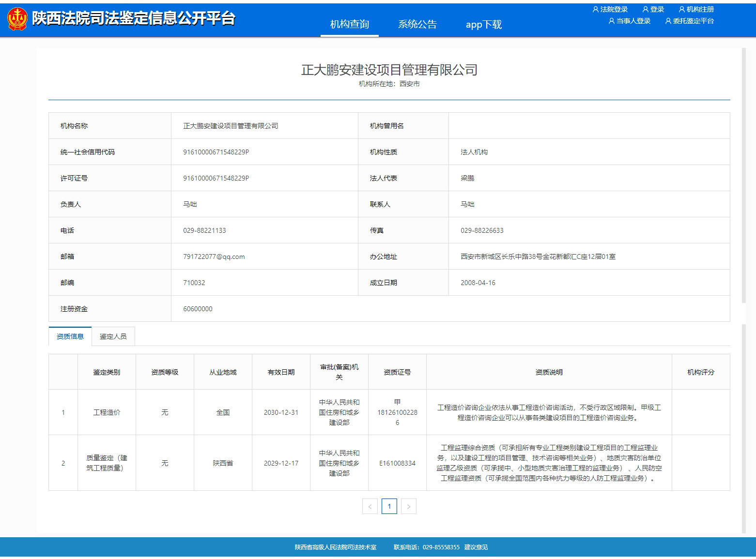Click the 法院登录 user icon
The height and width of the screenshot is (559, 756).
pos(595,10)
